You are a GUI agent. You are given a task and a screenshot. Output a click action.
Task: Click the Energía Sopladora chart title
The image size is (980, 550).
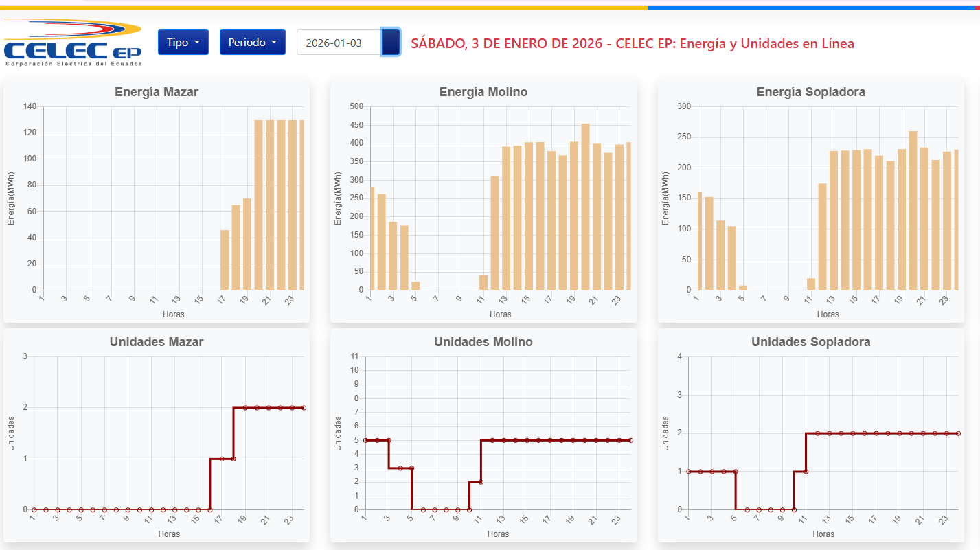point(810,92)
